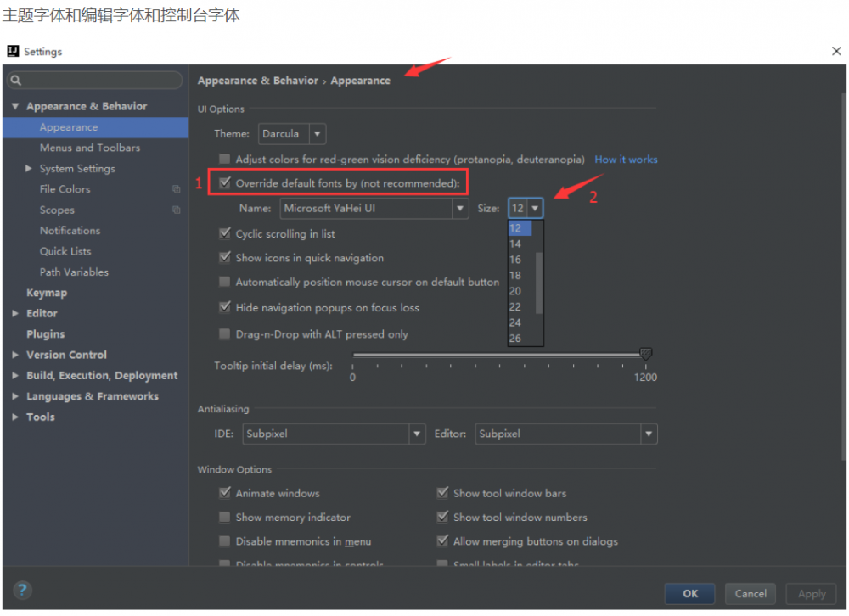Screen dimensions: 849x616
Task: Open the Theme dropdown showing Darcula
Action: click(316, 133)
